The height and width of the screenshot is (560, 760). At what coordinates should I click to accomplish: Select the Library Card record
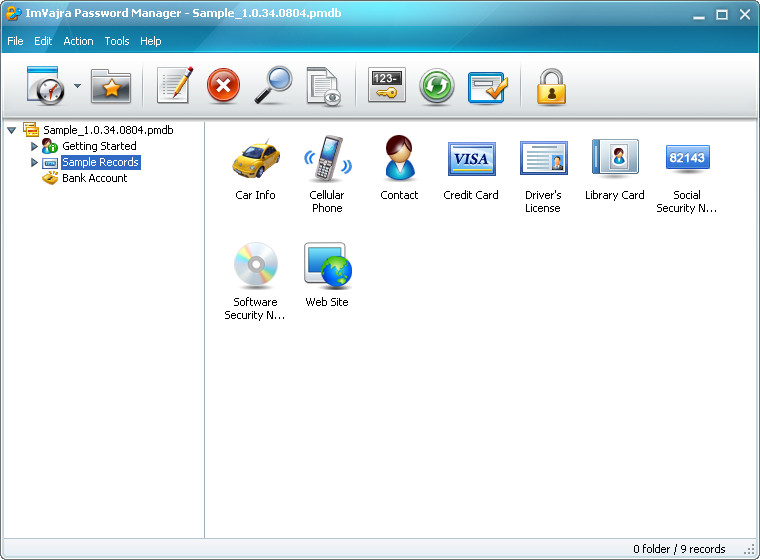point(615,170)
